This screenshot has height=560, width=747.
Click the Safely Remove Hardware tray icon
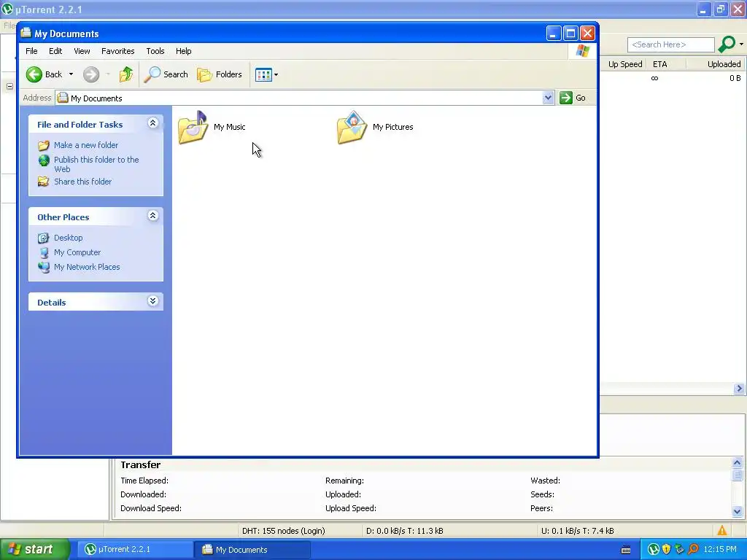[x=680, y=550]
